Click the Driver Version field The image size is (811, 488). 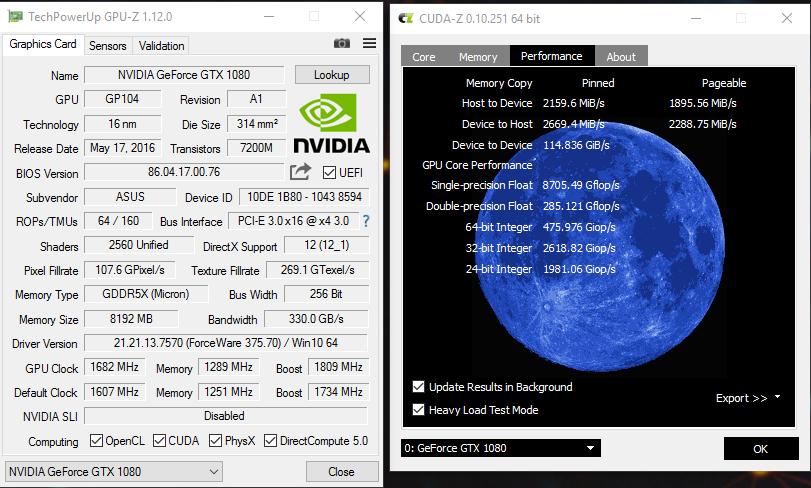(x=226, y=343)
